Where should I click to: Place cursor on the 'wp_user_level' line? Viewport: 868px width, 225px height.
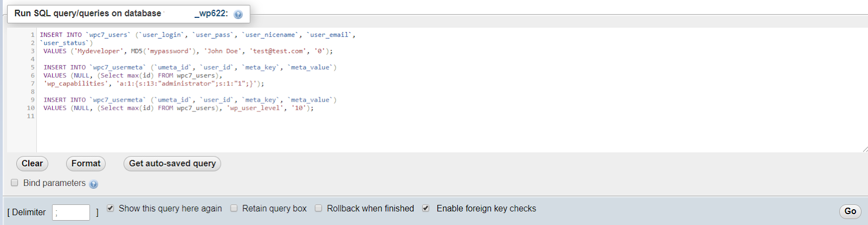point(178,108)
